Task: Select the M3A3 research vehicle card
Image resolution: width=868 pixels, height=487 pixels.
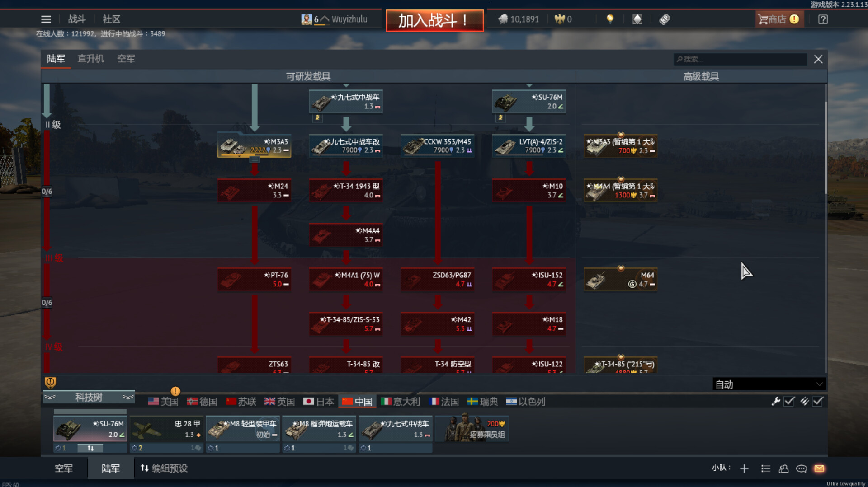Action: [254, 145]
